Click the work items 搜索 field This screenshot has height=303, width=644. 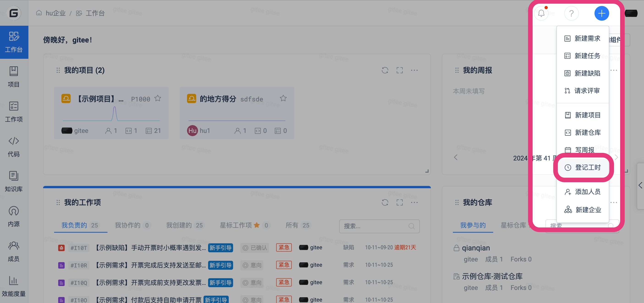pos(379,226)
